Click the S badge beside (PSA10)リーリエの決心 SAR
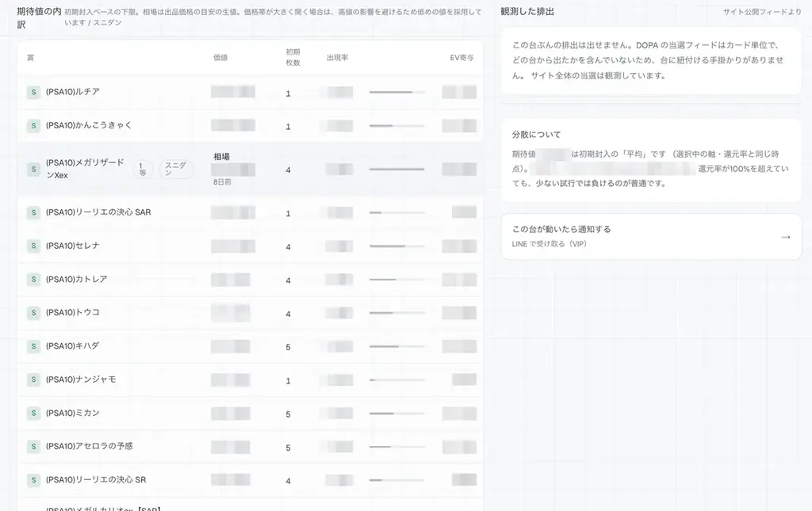 (x=33, y=212)
